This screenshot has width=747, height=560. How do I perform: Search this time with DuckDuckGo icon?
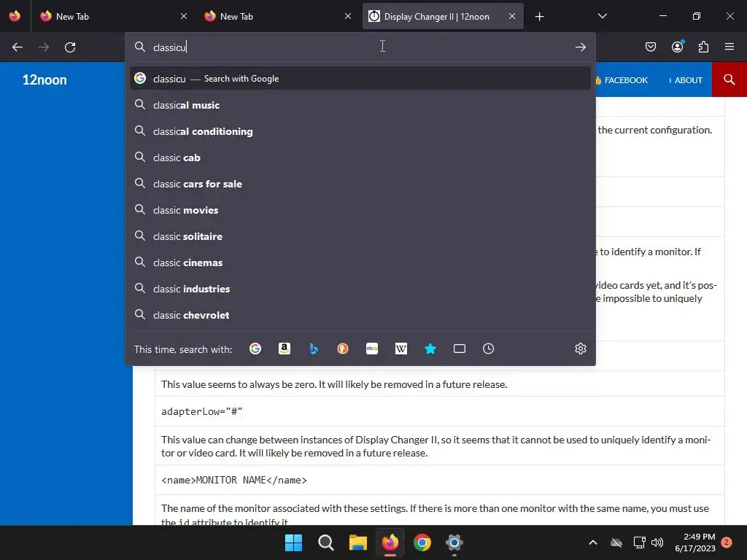point(343,349)
